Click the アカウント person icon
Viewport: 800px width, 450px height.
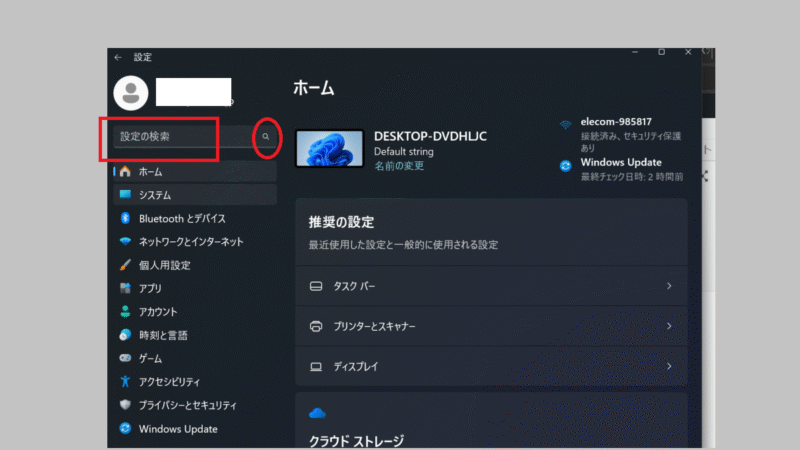(125, 311)
